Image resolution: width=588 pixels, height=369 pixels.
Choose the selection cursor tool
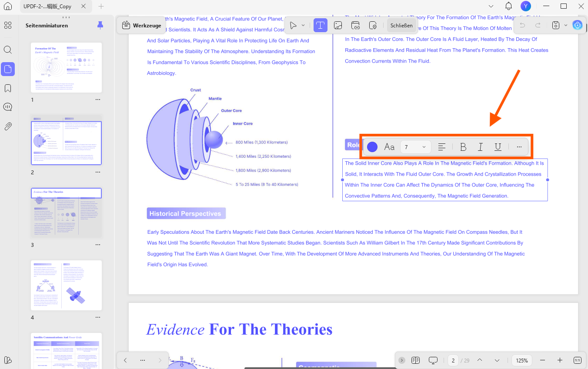[294, 26]
